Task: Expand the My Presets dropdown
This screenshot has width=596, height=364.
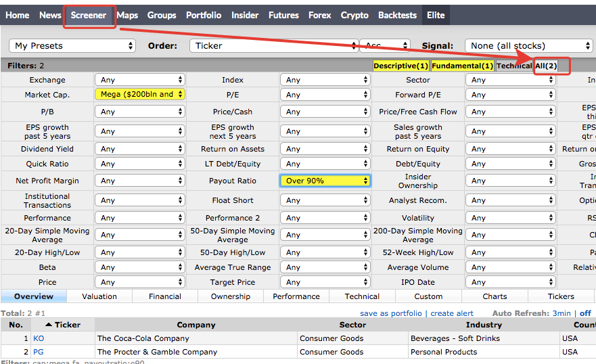Action: tap(73, 46)
